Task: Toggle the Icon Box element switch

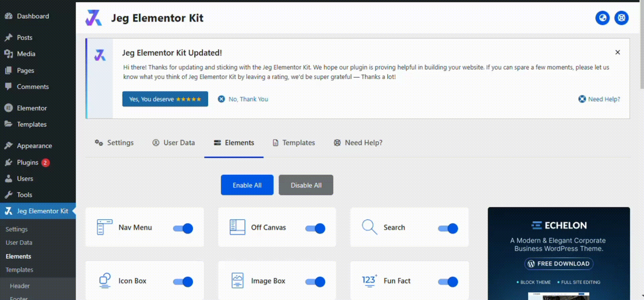Action: tap(183, 282)
